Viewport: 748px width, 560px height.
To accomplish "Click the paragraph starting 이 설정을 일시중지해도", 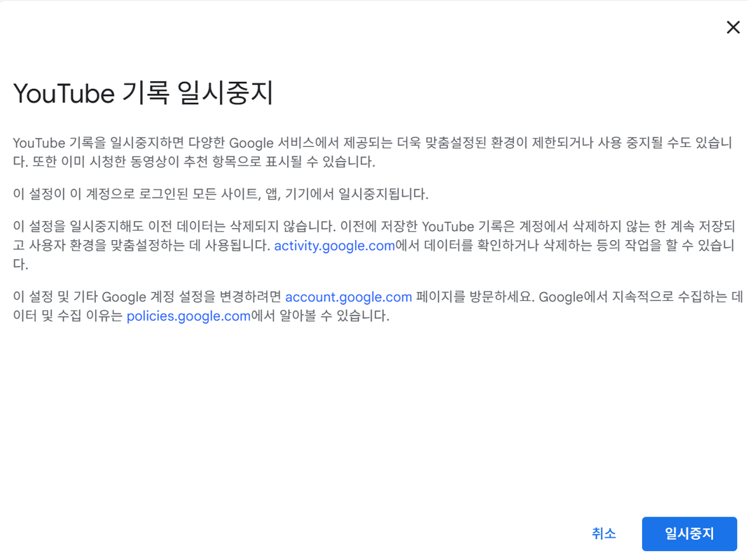I will [373, 245].
